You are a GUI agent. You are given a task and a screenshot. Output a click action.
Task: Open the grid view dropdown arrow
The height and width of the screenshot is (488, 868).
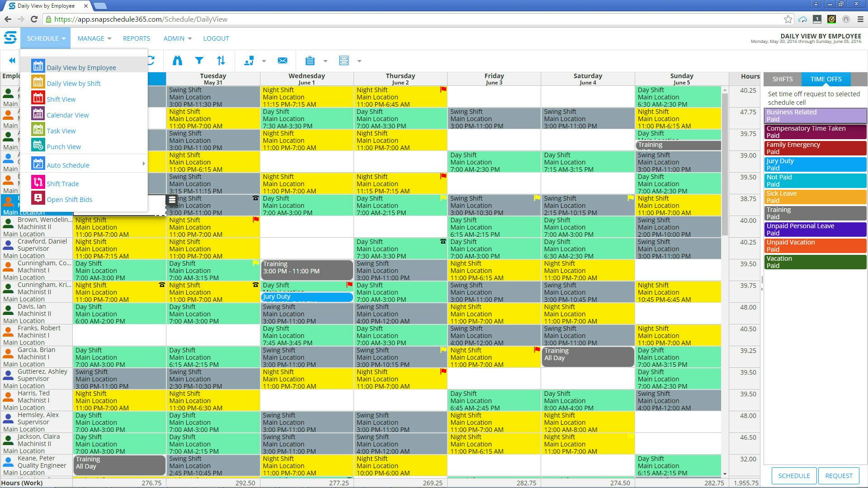point(359,61)
